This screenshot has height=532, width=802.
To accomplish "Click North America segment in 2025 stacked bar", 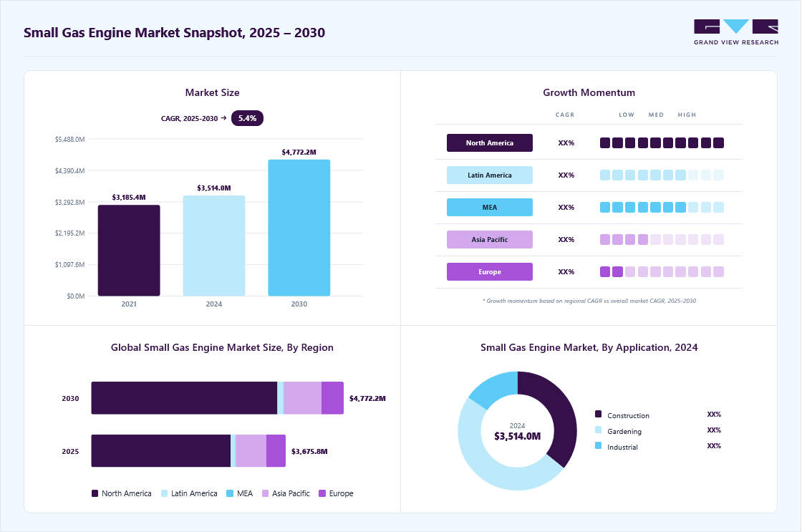I will 161,450.
